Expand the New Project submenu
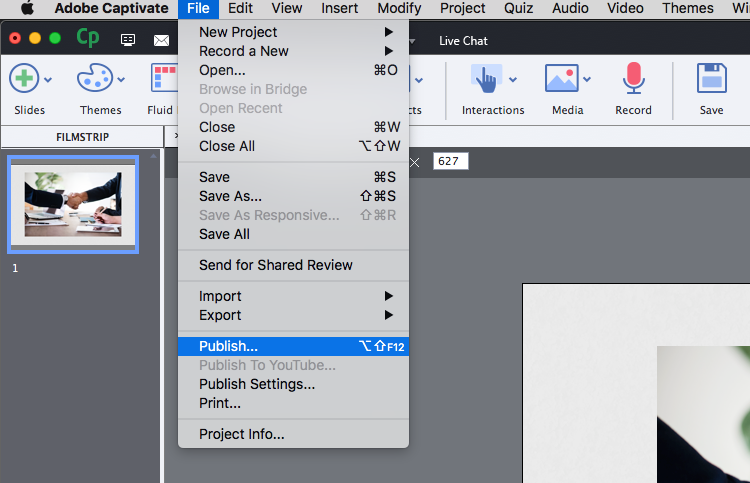Viewport: 750px width, 483px height. (293, 32)
